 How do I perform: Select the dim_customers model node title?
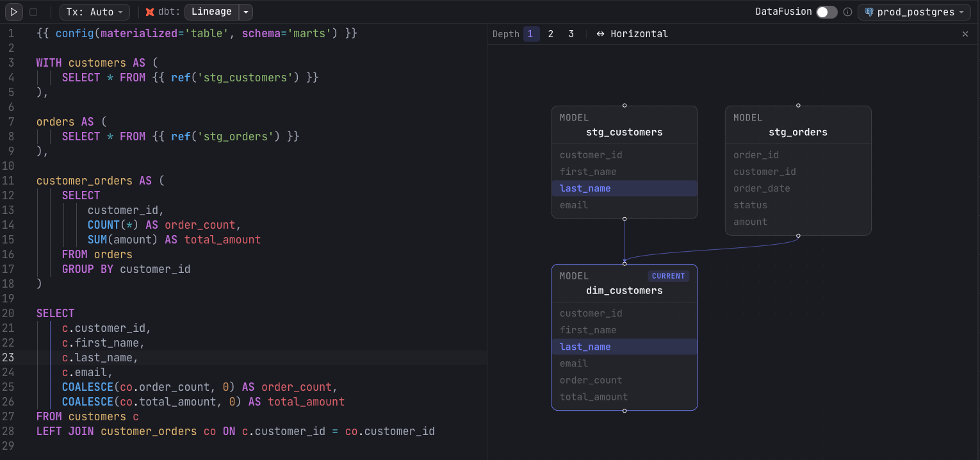625,290
